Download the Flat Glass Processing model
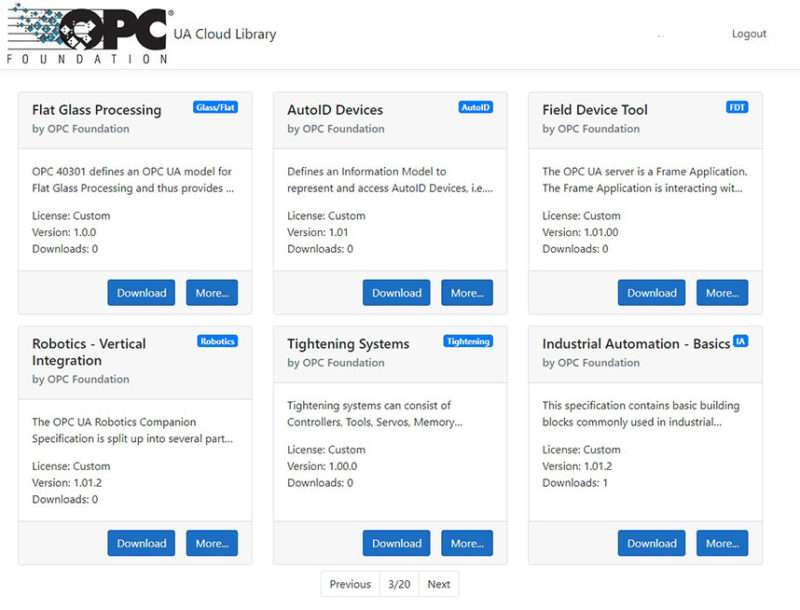The height and width of the screenshot is (610, 800). tap(140, 292)
